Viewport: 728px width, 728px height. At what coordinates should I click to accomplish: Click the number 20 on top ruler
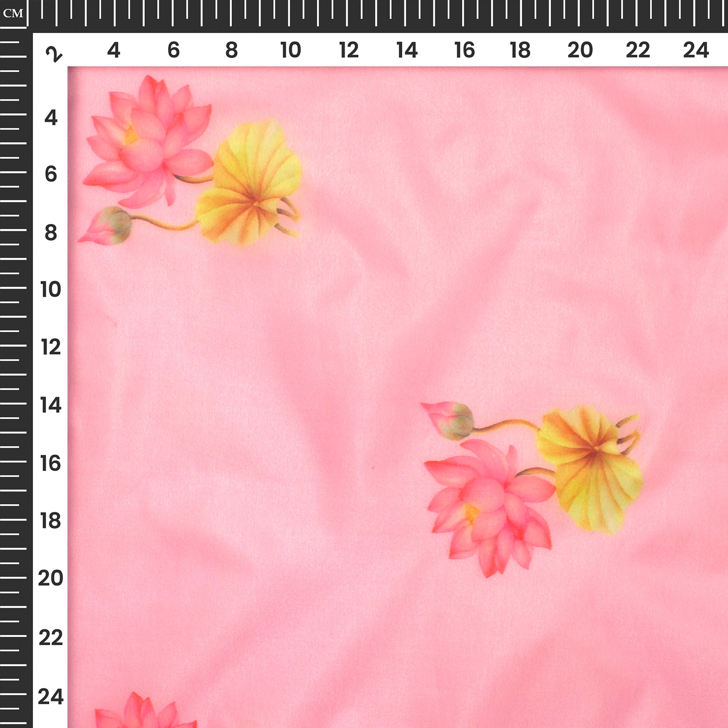point(580,50)
